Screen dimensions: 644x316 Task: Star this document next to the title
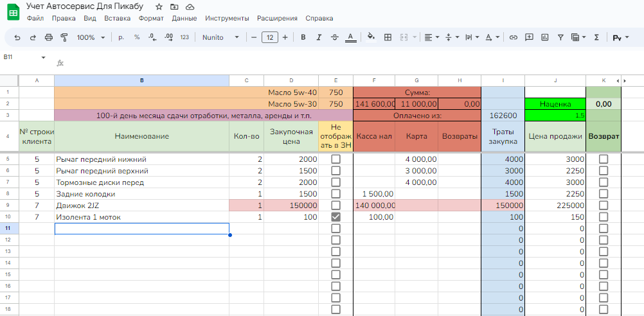point(159,6)
